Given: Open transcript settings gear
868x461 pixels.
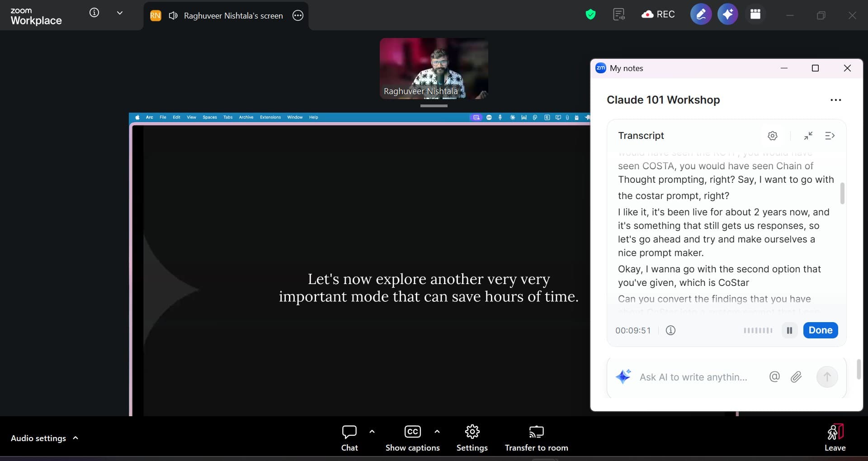Looking at the screenshot, I should coord(773,136).
